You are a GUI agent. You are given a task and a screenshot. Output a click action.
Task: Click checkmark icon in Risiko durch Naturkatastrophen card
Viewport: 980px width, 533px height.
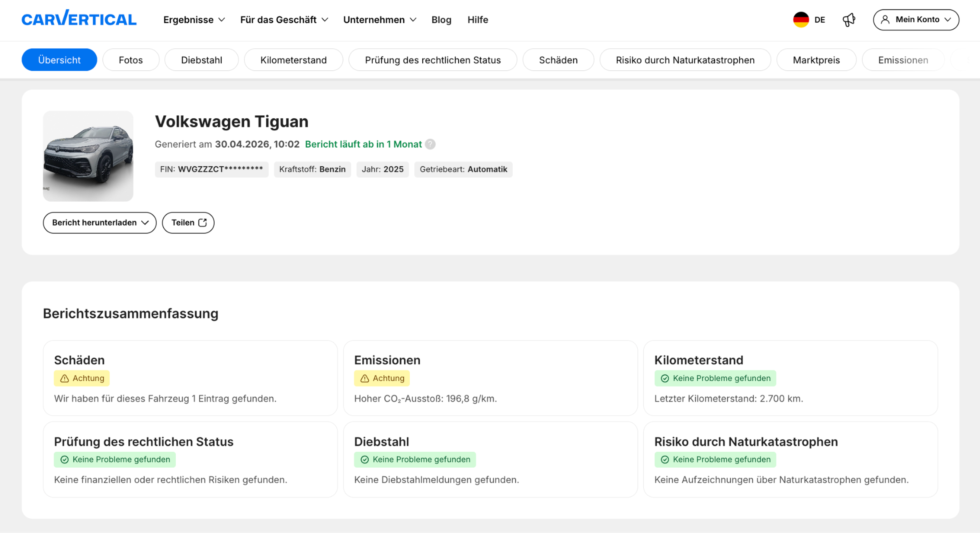pos(665,460)
